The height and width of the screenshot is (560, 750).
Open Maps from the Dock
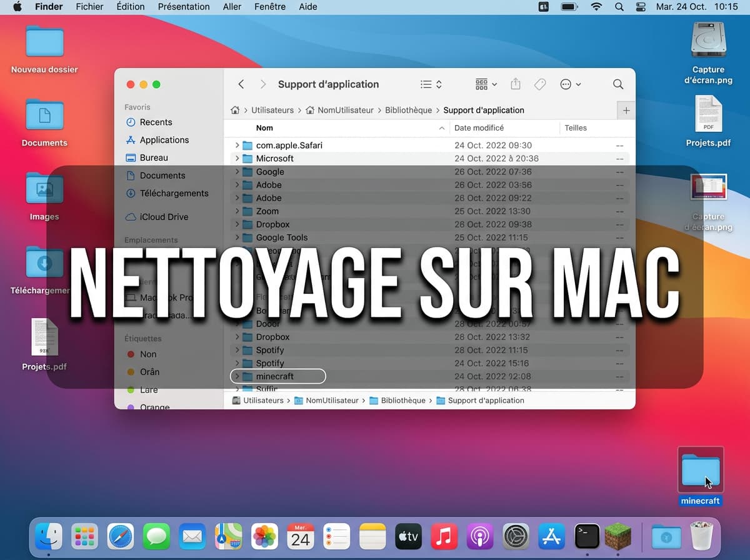coord(229,536)
